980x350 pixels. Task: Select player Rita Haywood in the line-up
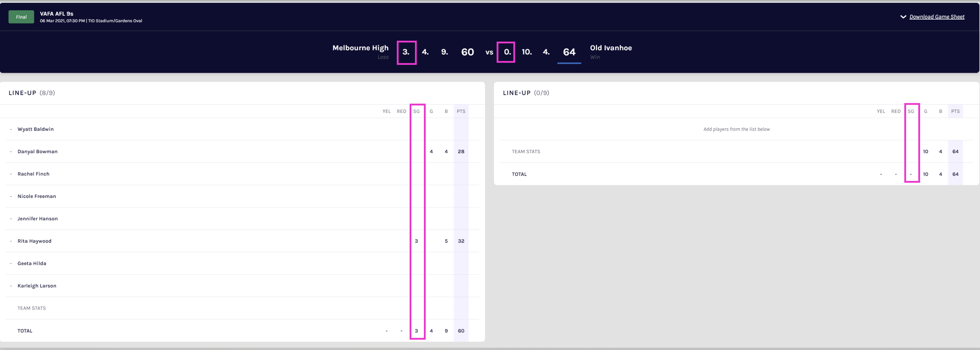pyautogui.click(x=34, y=241)
